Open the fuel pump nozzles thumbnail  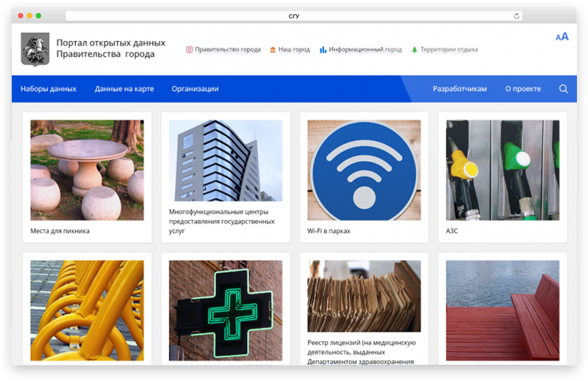coord(503,170)
